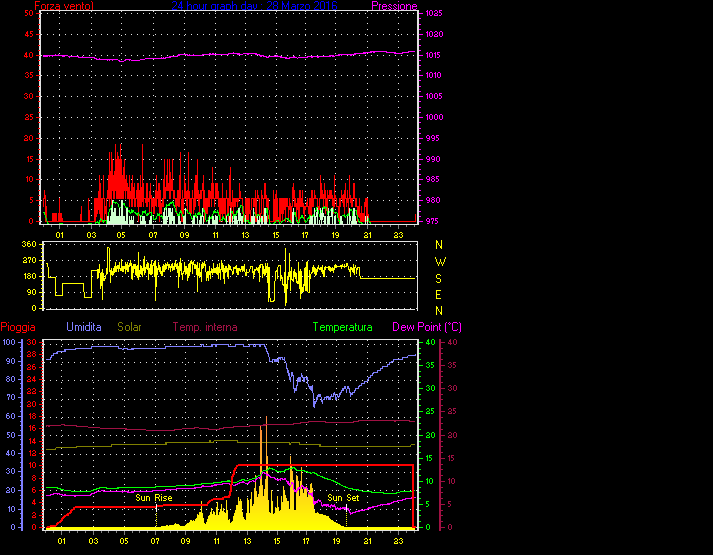
Task: Click the red 12 on rain axis
Action: pos(32,453)
